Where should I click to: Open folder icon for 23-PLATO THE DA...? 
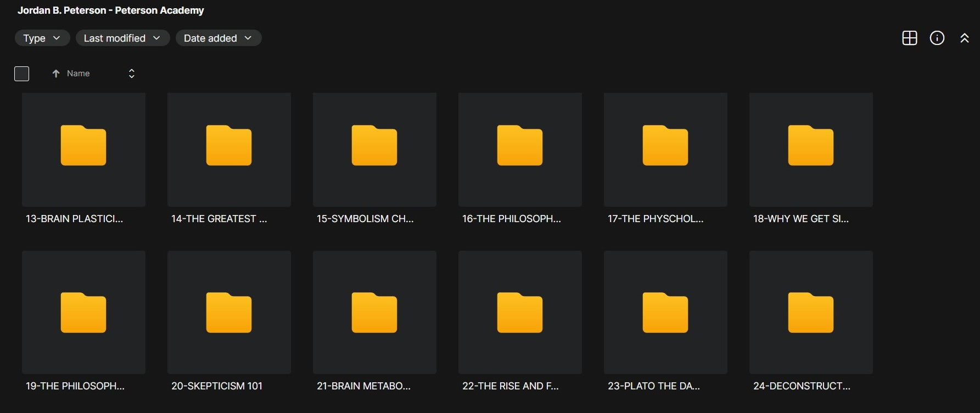coord(665,313)
